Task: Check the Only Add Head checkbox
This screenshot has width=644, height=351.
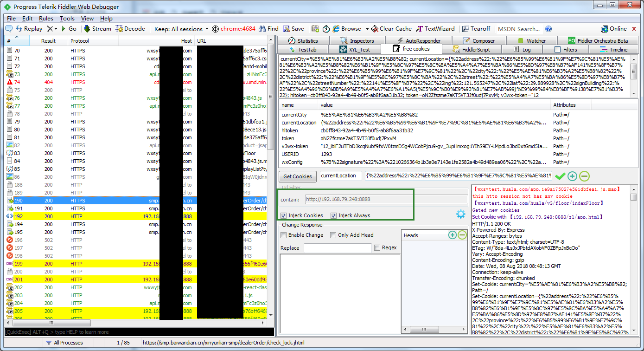Action: (x=333, y=235)
